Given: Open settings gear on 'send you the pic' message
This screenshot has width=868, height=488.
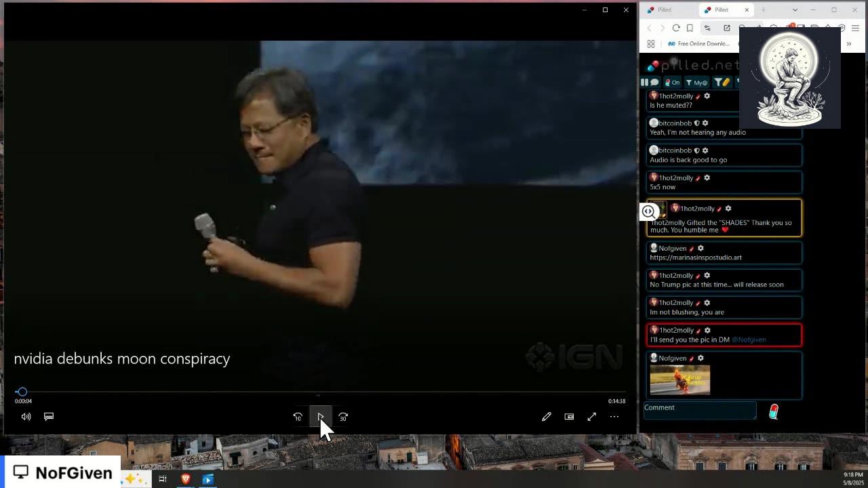Looking at the screenshot, I should 707,331.
